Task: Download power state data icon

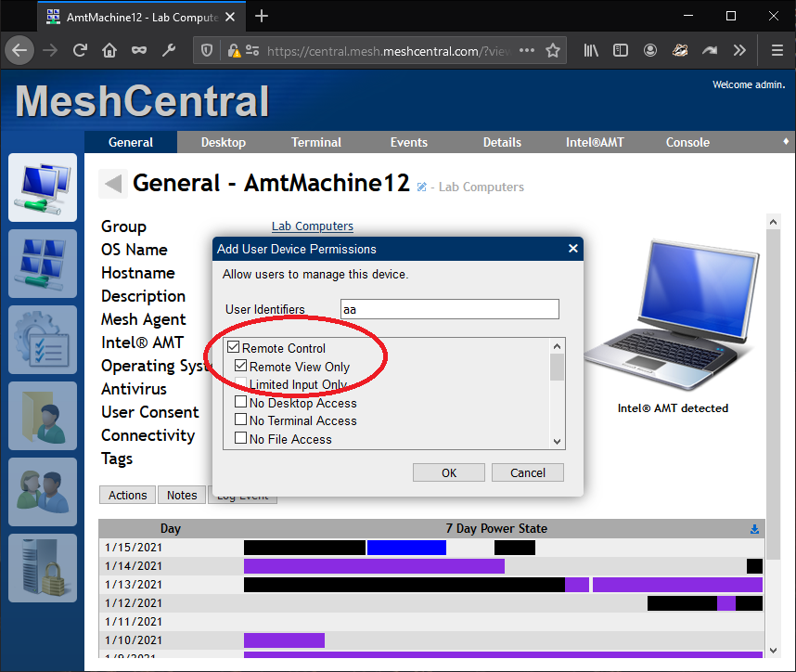Action: 755,529
